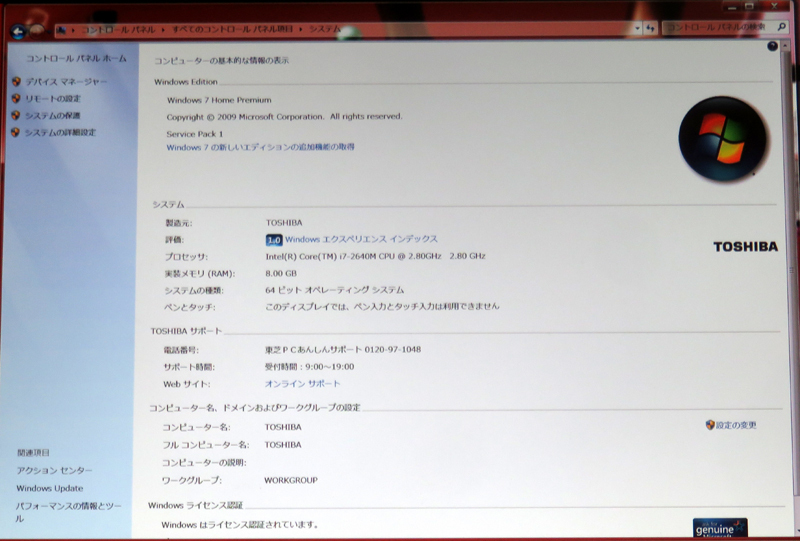The height and width of the screenshot is (541, 800).
Task: Click shield icon beside デバイス マネージャー
Action: (16, 82)
